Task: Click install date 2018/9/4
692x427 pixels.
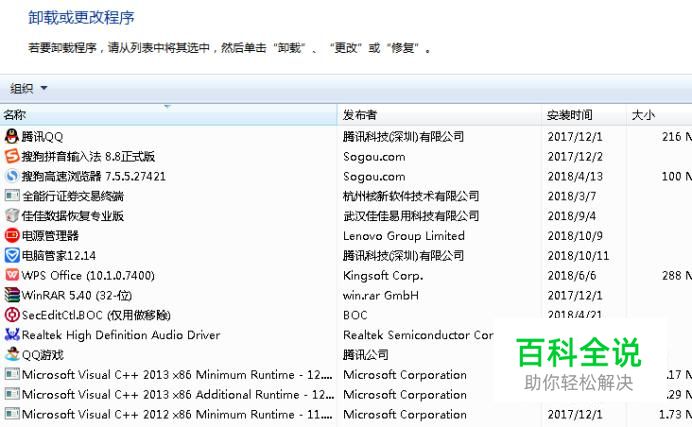Action: pyautogui.click(x=572, y=216)
